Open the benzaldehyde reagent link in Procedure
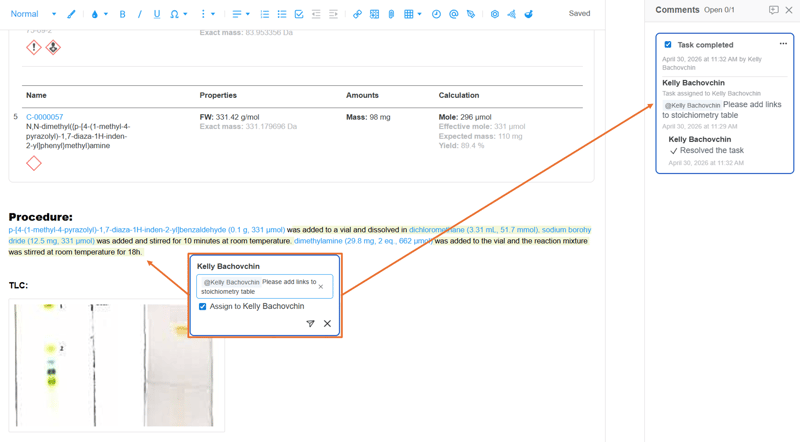Screen dimensions: 800x442 (x=147, y=230)
